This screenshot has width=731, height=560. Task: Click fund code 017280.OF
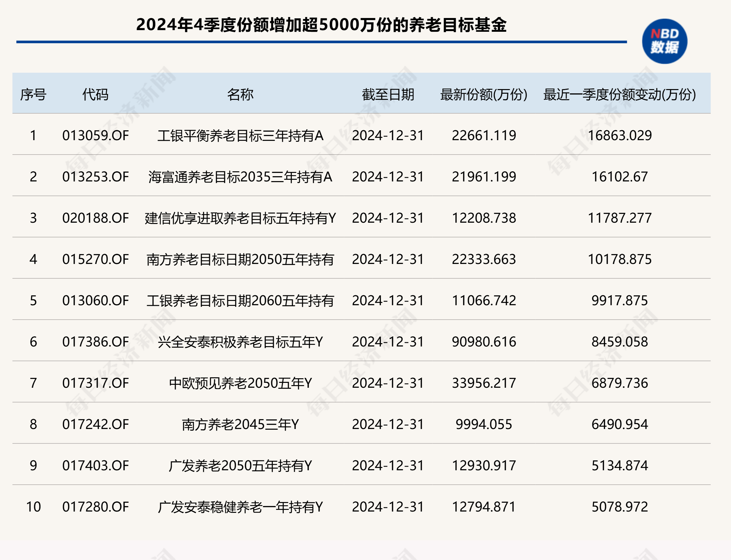click(96, 508)
